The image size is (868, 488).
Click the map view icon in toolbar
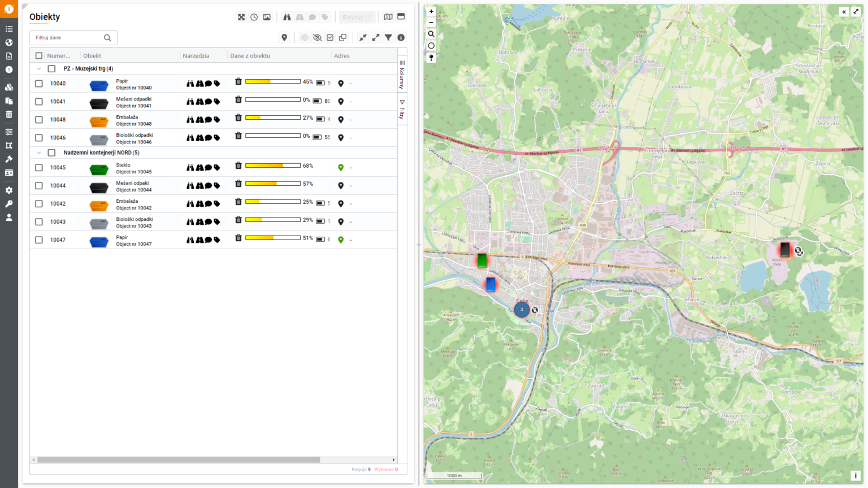[x=388, y=17]
